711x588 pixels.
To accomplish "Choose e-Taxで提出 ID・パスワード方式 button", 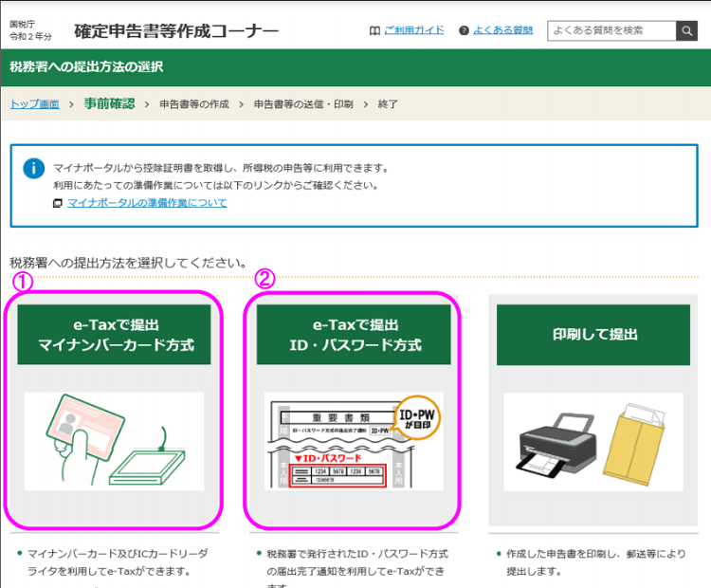I will pos(354,335).
